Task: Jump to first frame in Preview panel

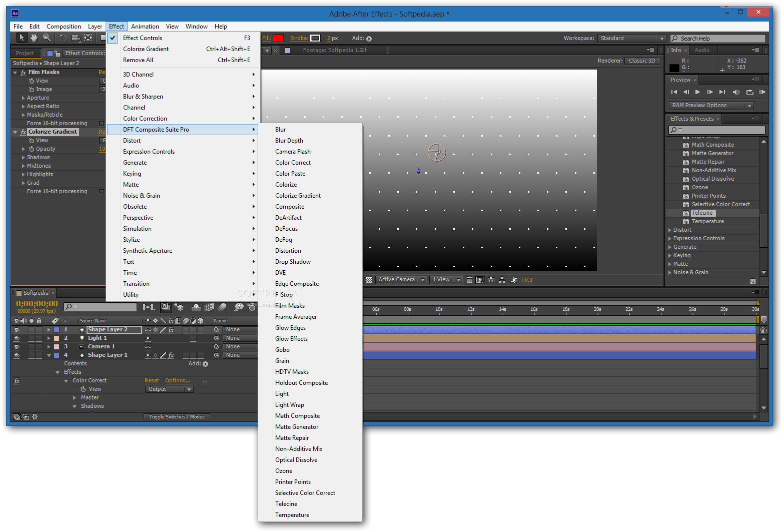Action: click(674, 92)
